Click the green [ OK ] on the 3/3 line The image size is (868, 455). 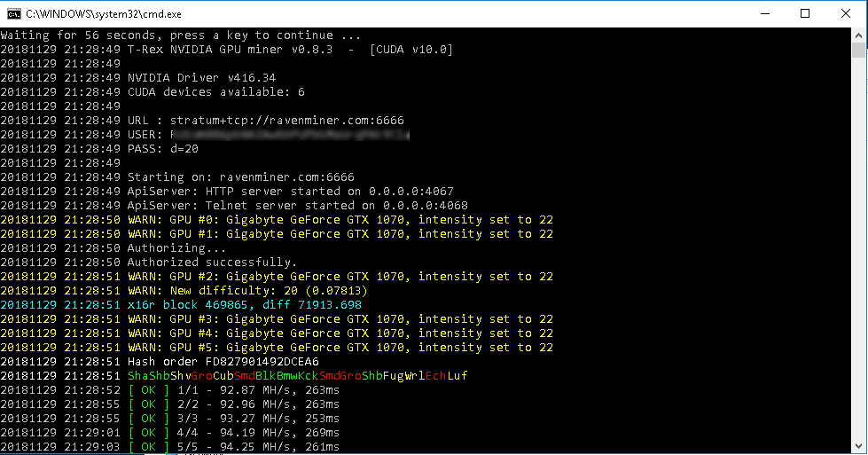pyautogui.click(x=148, y=419)
